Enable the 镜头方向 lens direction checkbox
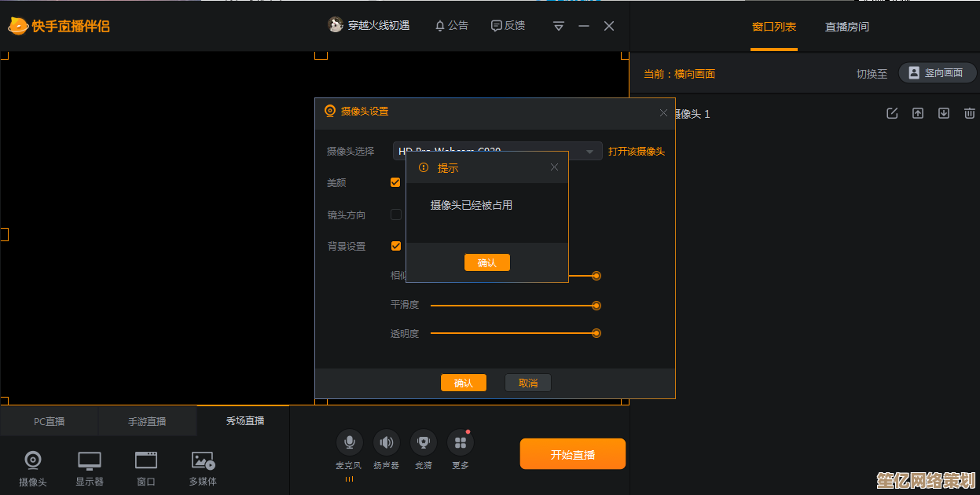 (x=396, y=214)
